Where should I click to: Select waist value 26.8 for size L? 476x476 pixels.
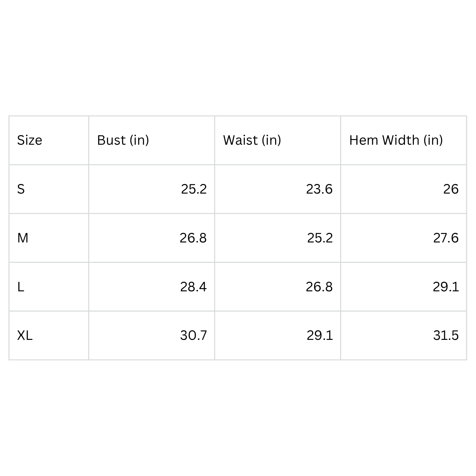tap(319, 287)
